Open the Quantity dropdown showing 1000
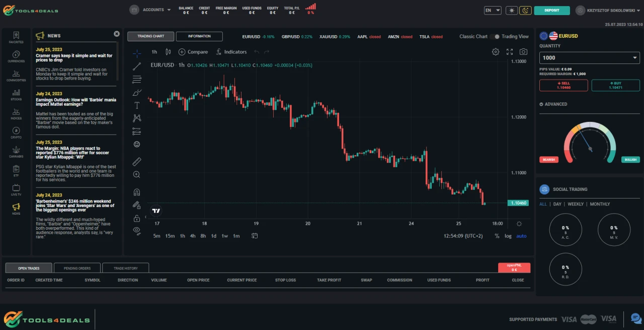 tap(589, 58)
